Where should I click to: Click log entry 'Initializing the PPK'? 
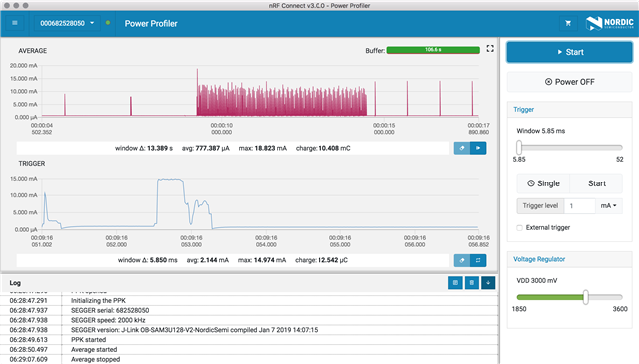point(98,301)
